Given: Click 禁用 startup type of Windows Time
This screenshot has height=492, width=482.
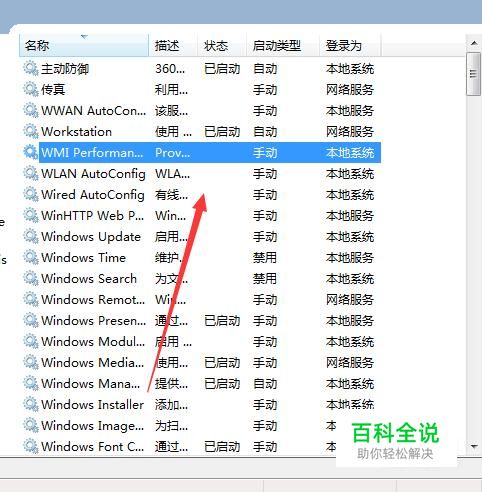Looking at the screenshot, I should 265,258.
